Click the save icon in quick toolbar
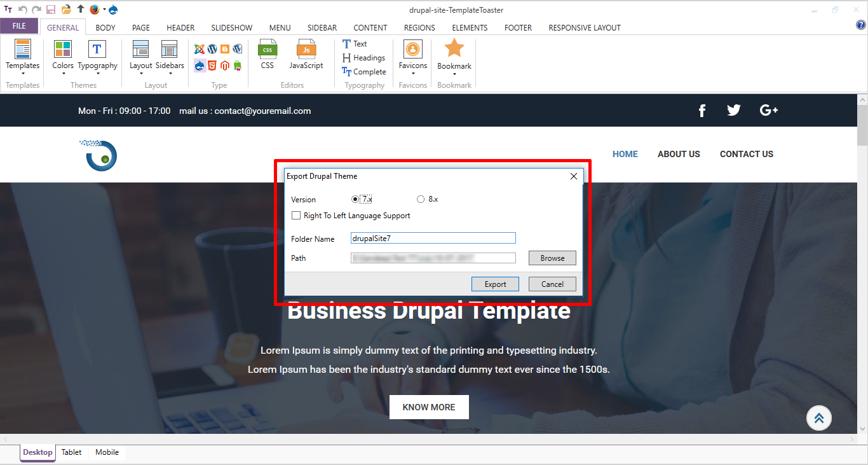Viewport: 868px width, 465px height. pos(51,10)
